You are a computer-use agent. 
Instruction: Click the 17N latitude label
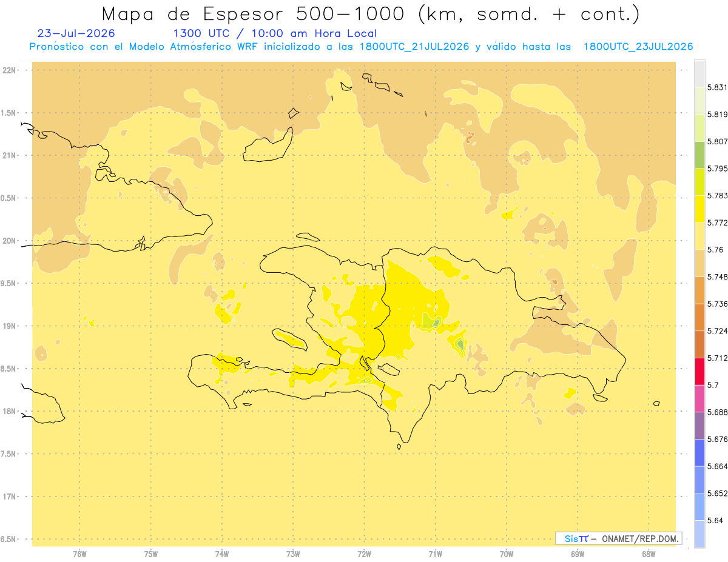click(x=10, y=497)
